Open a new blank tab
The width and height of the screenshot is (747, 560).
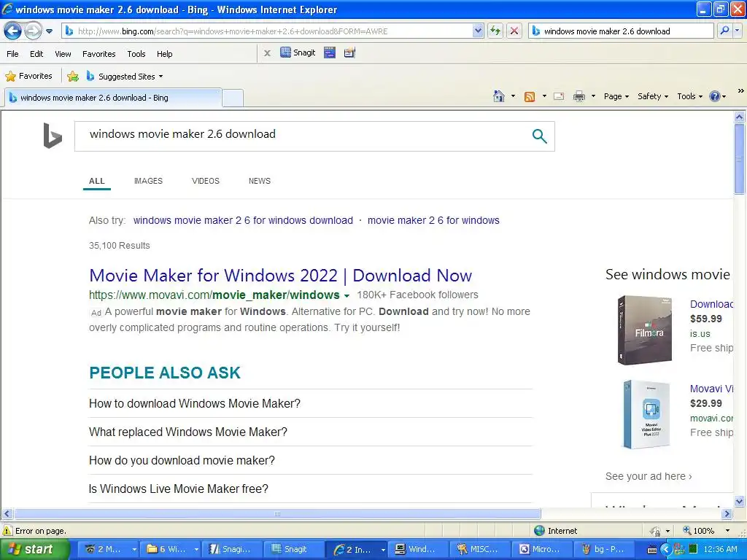tap(233, 98)
